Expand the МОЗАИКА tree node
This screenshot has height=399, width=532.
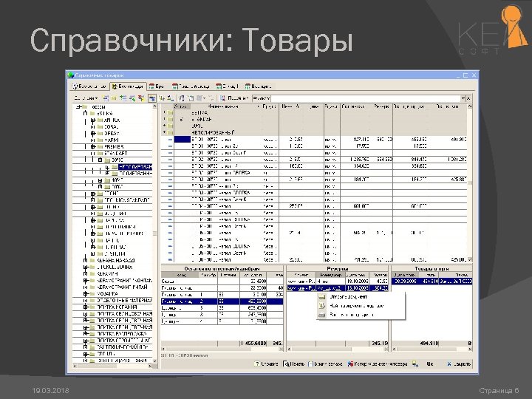86,293
